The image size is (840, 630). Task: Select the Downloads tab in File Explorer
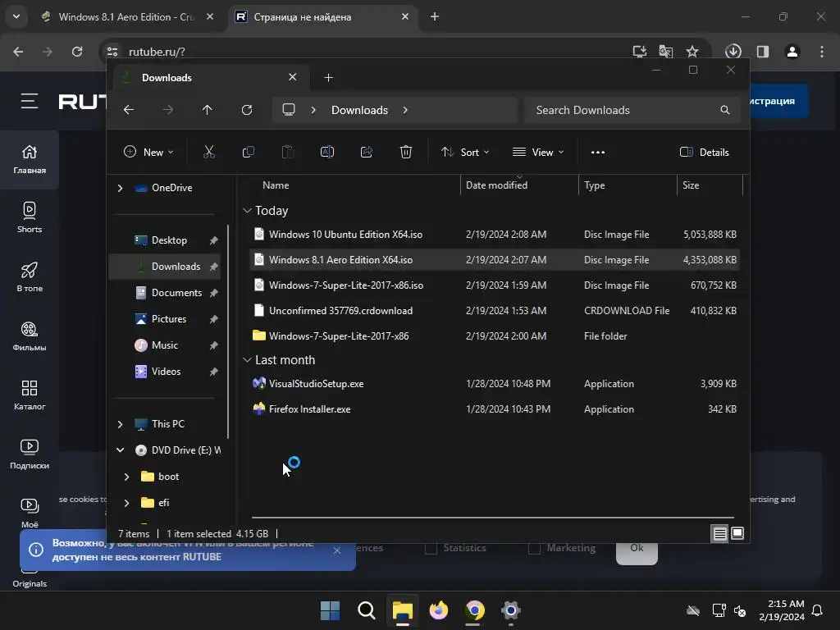point(209,78)
